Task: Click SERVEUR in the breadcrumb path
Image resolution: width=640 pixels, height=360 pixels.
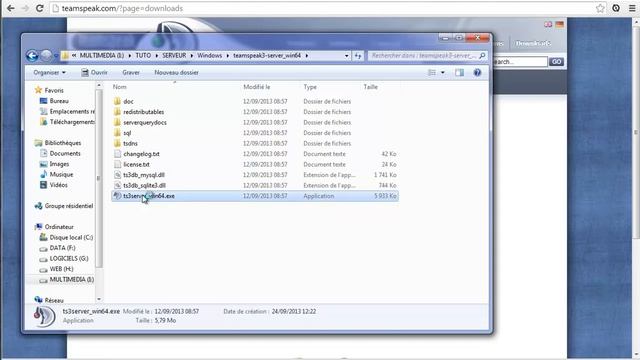Action: click(174, 56)
